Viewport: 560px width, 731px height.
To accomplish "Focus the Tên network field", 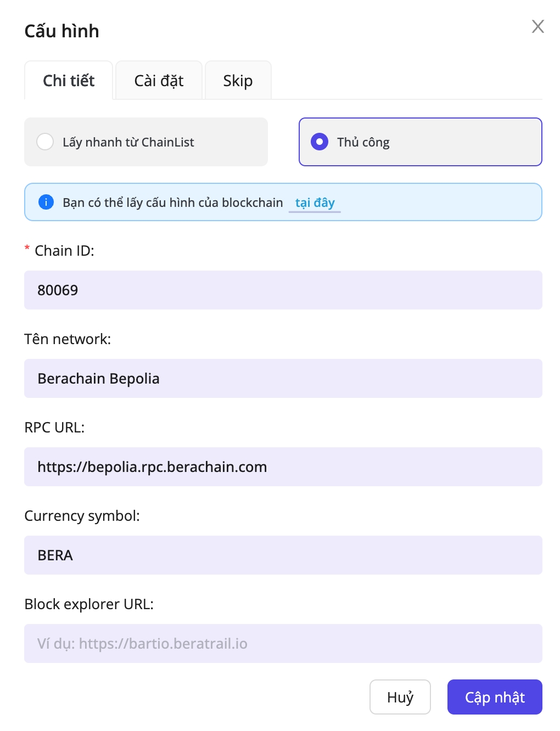I will [x=283, y=378].
